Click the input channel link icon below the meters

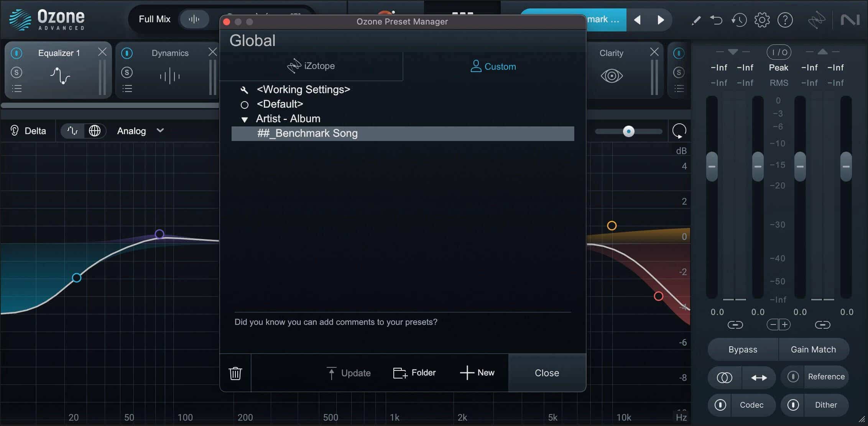(735, 325)
